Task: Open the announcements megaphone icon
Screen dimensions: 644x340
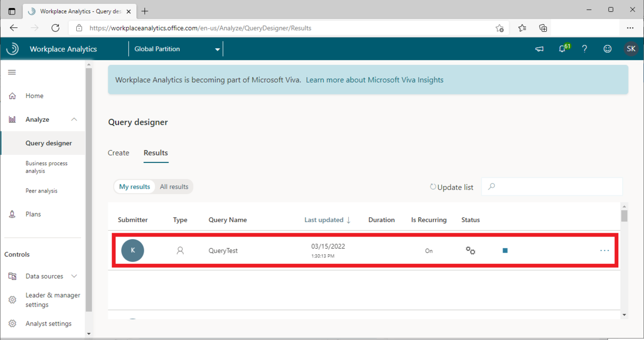Action: [x=539, y=49]
